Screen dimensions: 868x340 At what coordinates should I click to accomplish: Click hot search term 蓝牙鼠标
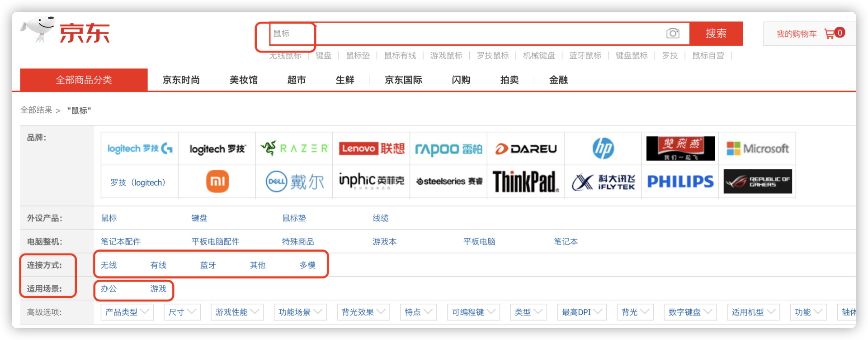tap(585, 55)
